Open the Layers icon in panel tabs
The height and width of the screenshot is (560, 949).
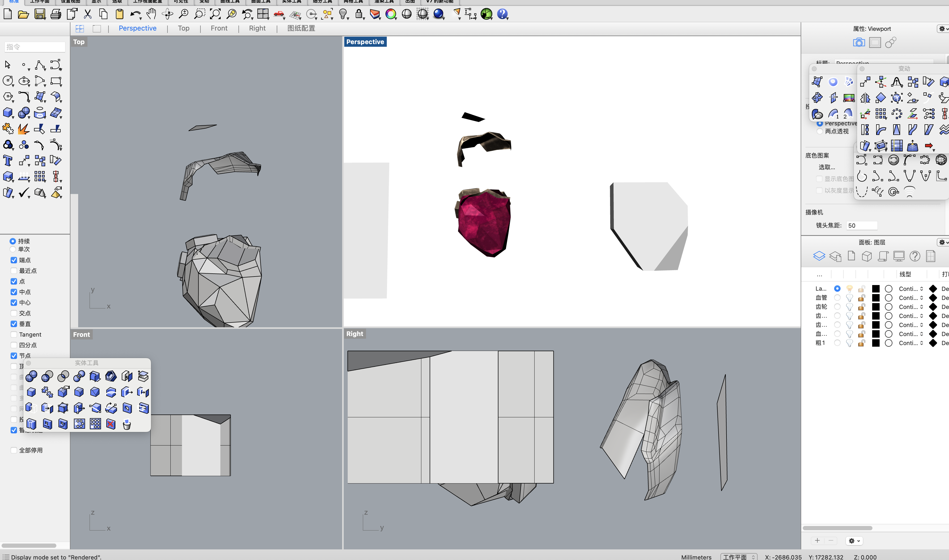819,256
